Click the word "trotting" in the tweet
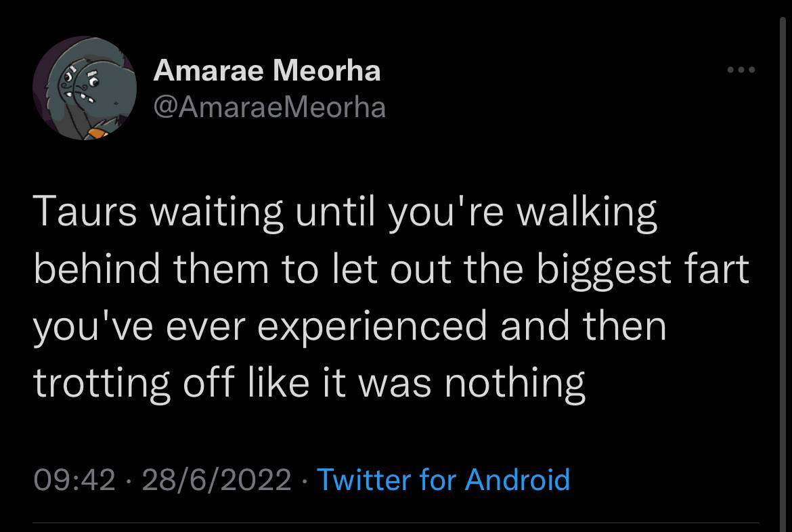The height and width of the screenshot is (532, 792). (x=101, y=384)
